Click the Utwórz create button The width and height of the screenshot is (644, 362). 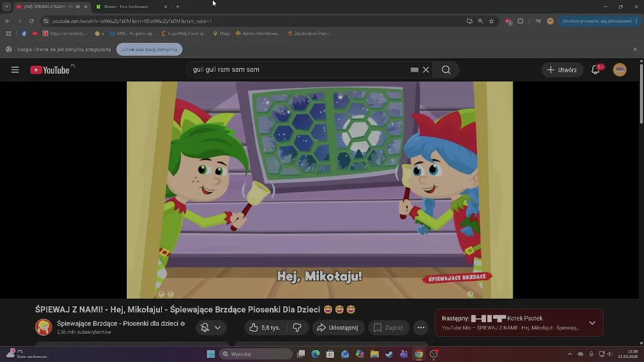(x=562, y=70)
